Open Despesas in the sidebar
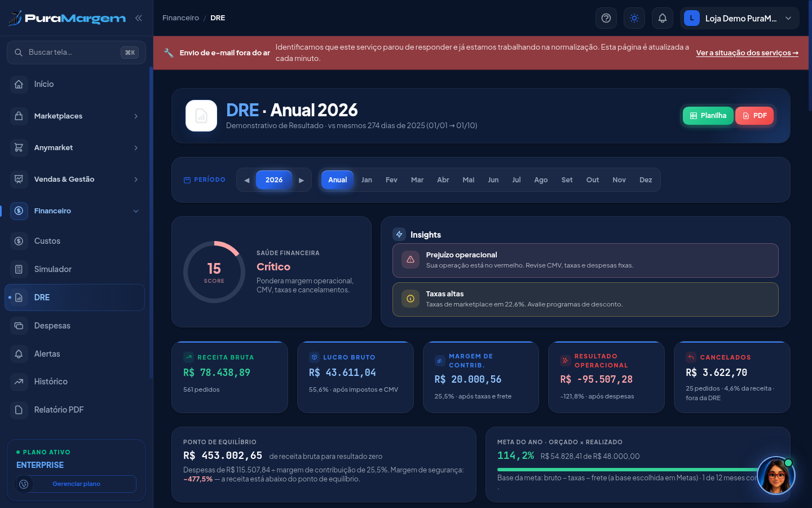Viewport: 812px width, 508px height. click(x=74, y=326)
